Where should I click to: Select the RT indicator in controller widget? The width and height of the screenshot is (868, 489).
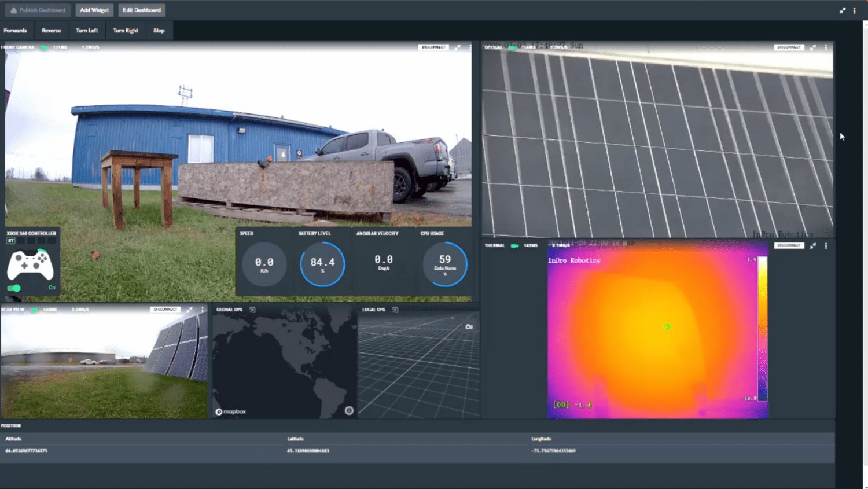coord(11,241)
